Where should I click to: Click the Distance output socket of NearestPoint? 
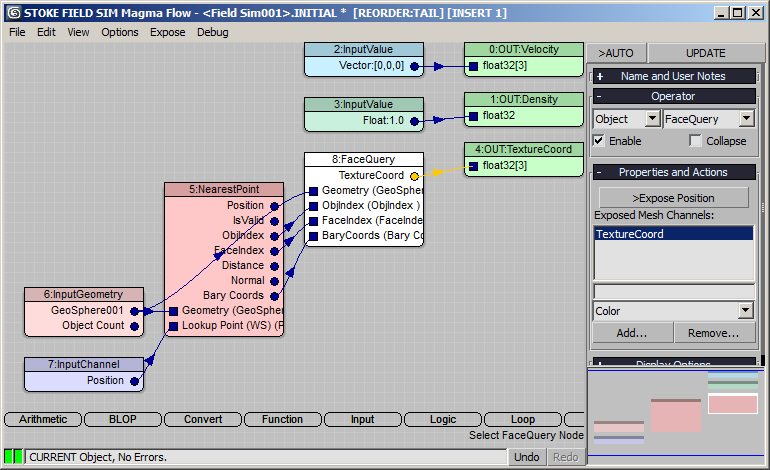[275, 267]
